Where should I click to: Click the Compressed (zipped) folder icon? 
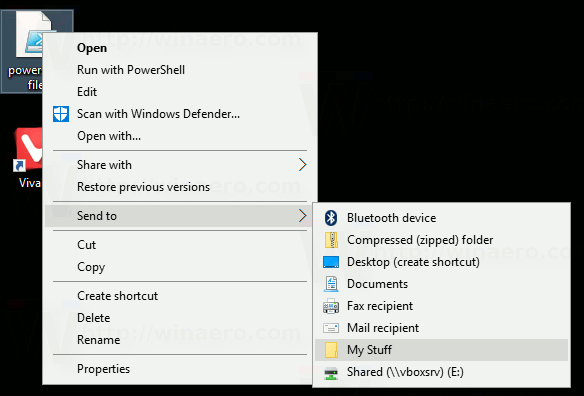click(331, 240)
